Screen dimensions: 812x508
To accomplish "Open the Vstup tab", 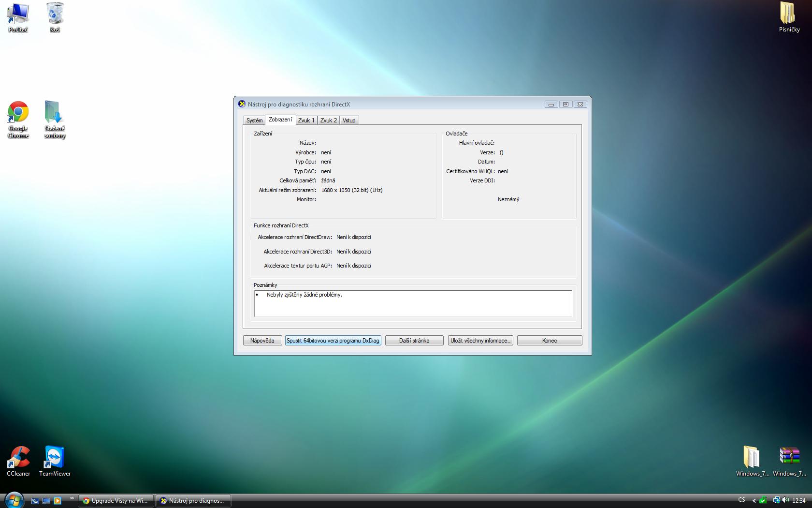I will tap(349, 120).
